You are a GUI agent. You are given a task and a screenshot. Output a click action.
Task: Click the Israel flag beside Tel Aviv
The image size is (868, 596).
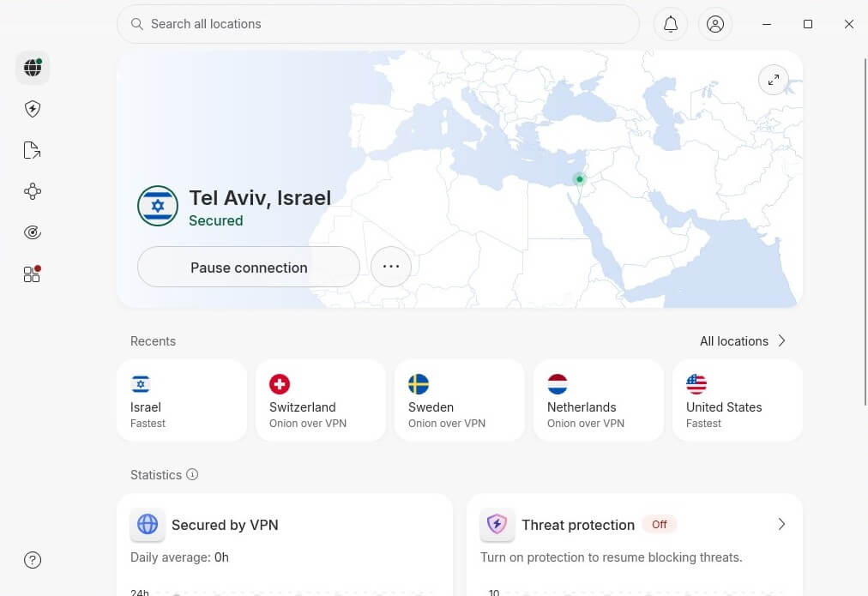click(x=158, y=206)
